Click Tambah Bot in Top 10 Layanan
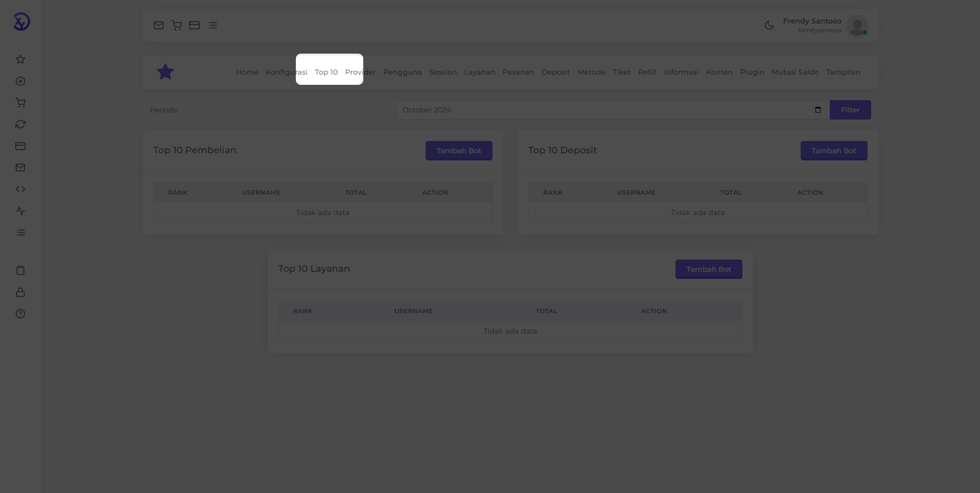 click(709, 269)
